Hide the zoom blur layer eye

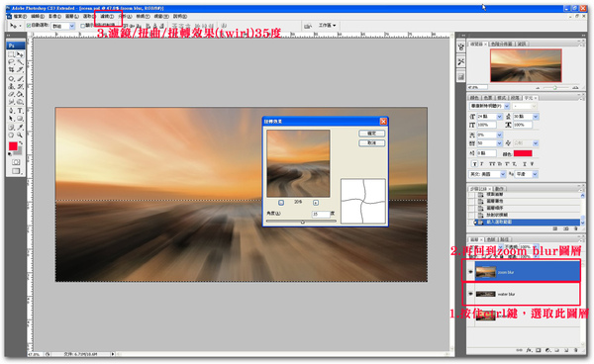tap(470, 272)
